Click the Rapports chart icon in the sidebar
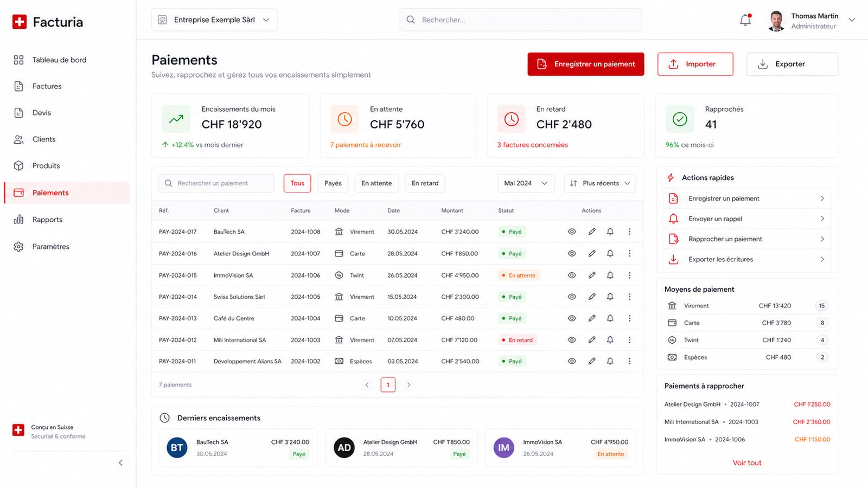The height and width of the screenshot is (488, 868). pos(18,220)
